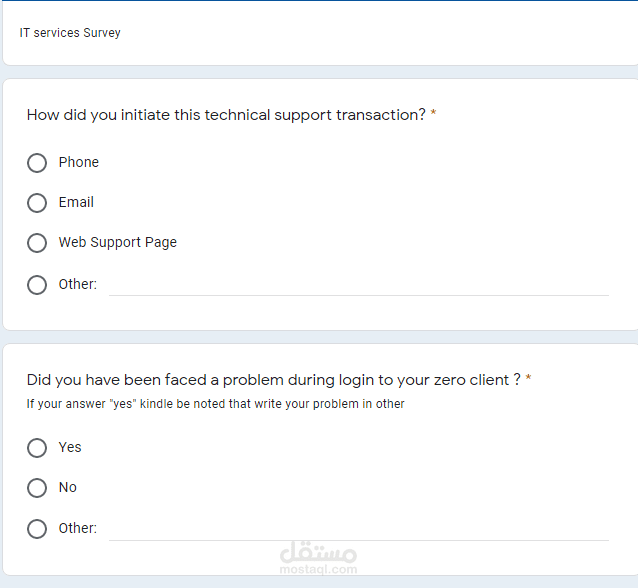Image resolution: width=638 pixels, height=588 pixels.
Task: Click the "No" option label text
Action: tap(68, 487)
